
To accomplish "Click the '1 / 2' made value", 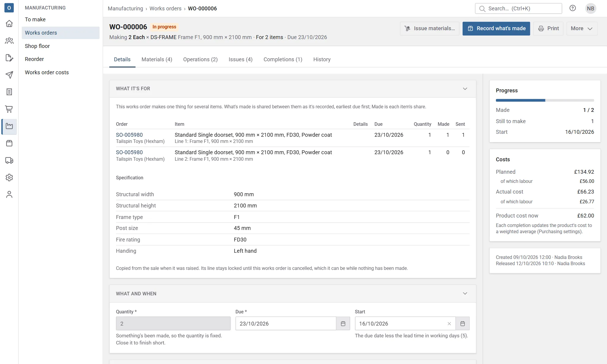I will (588, 110).
